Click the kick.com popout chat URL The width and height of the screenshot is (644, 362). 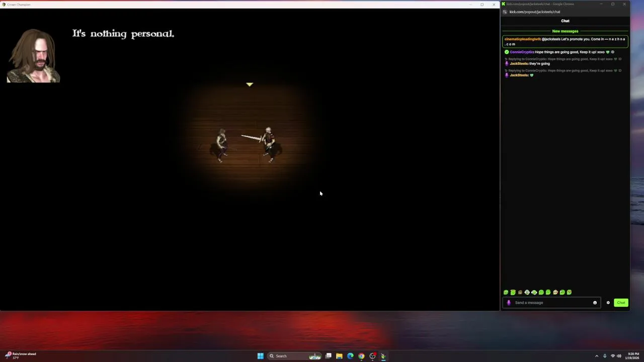(x=535, y=12)
